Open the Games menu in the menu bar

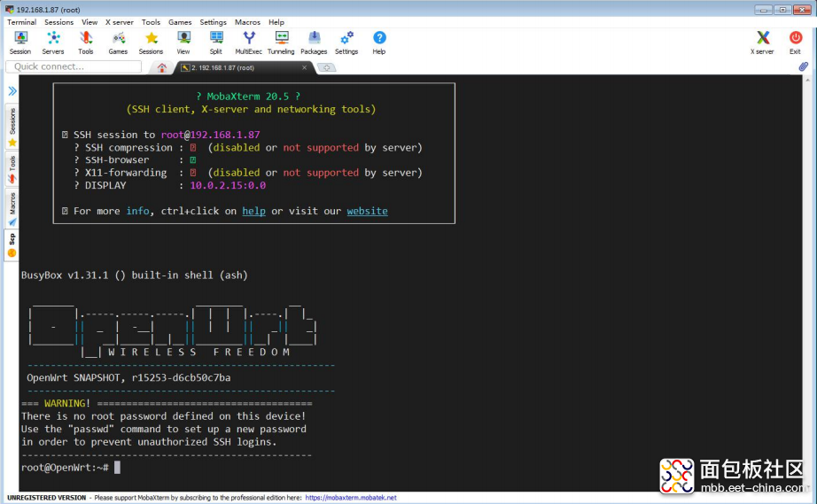pos(180,22)
